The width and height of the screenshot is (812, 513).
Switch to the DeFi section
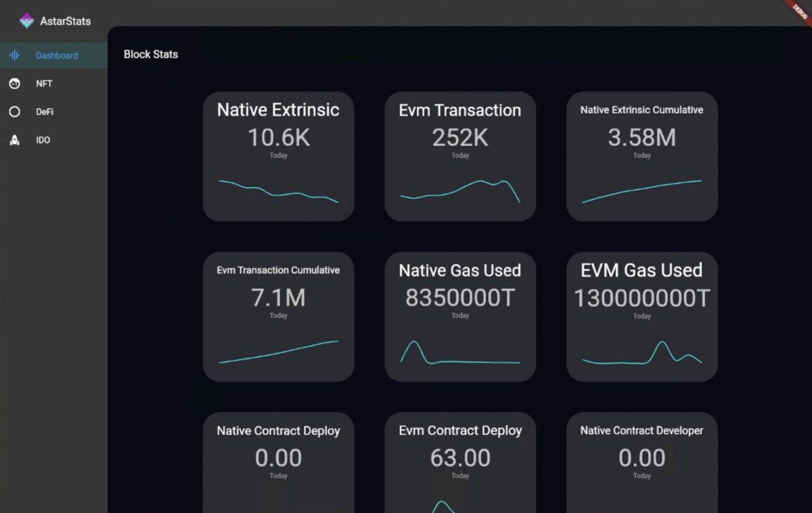click(x=53, y=112)
